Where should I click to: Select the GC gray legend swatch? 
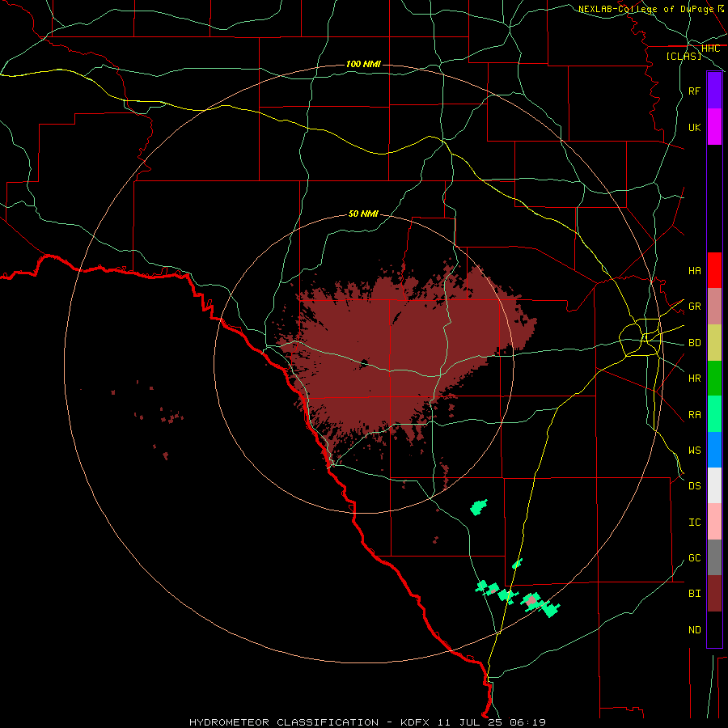point(714,557)
